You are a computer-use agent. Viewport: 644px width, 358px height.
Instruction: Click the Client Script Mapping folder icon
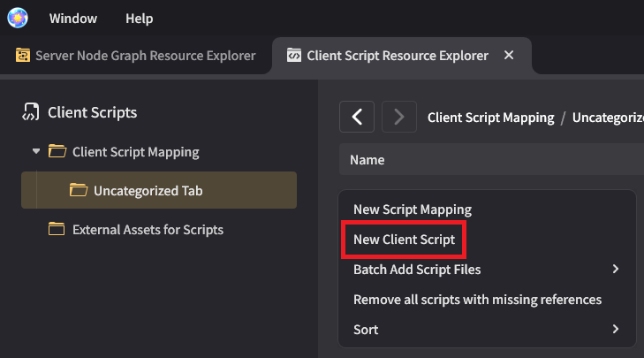(57, 151)
